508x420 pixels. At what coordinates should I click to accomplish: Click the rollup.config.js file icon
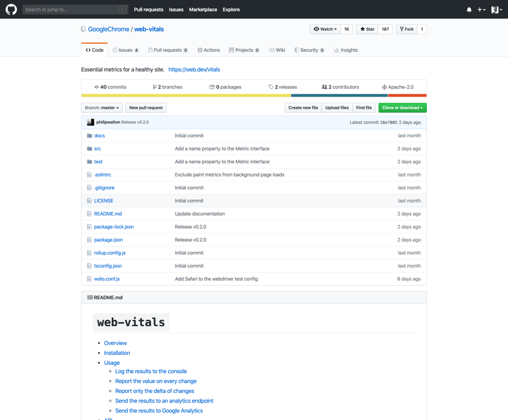pos(89,253)
